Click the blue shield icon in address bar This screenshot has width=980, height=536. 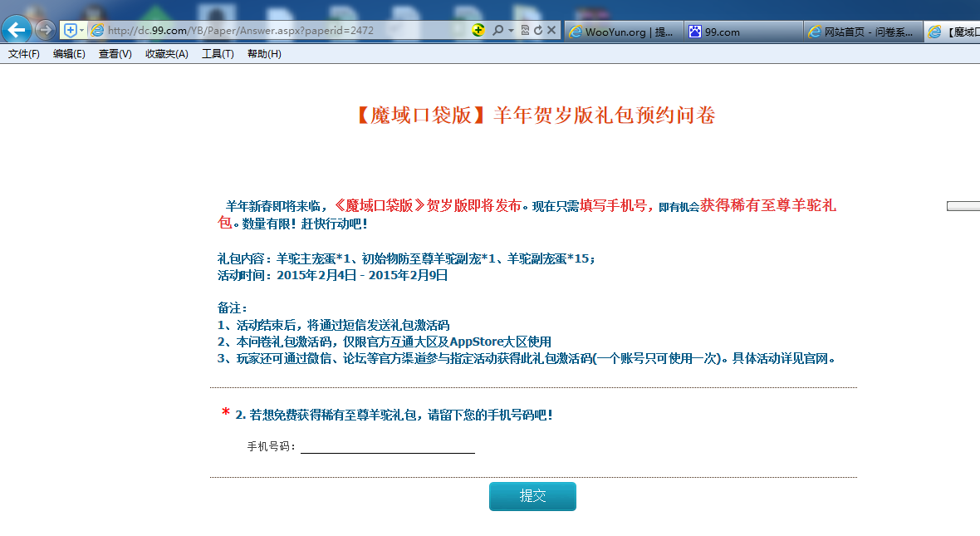(71, 30)
